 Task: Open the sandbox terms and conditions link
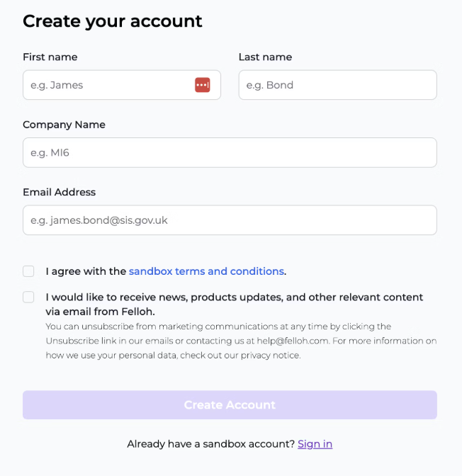pos(206,271)
